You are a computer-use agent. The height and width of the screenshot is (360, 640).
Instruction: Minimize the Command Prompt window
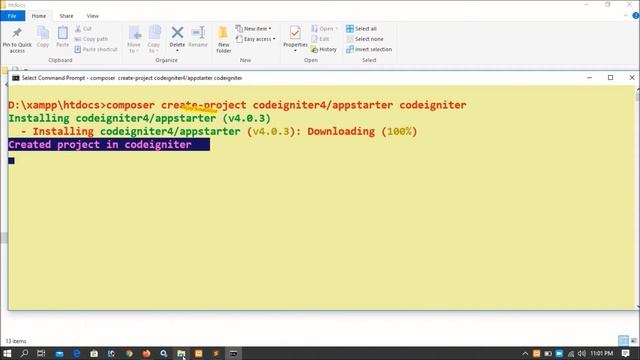(x=589, y=78)
